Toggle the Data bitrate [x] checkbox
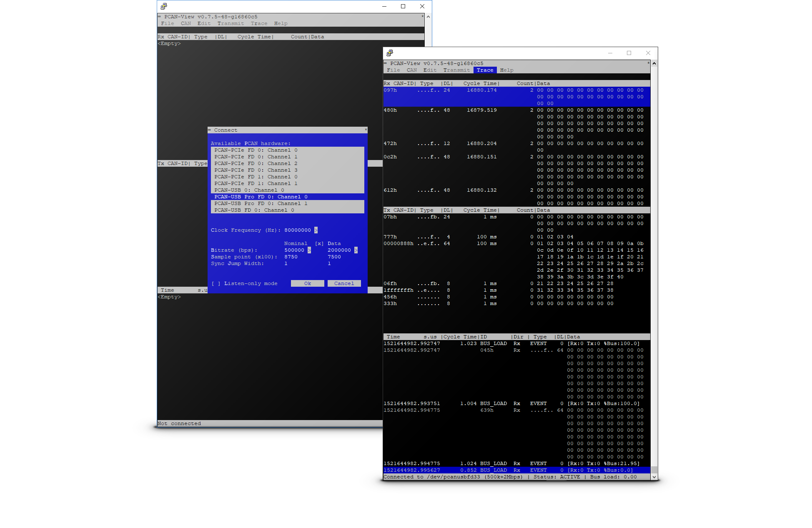This screenshot has height=528, width=812. coord(319,243)
